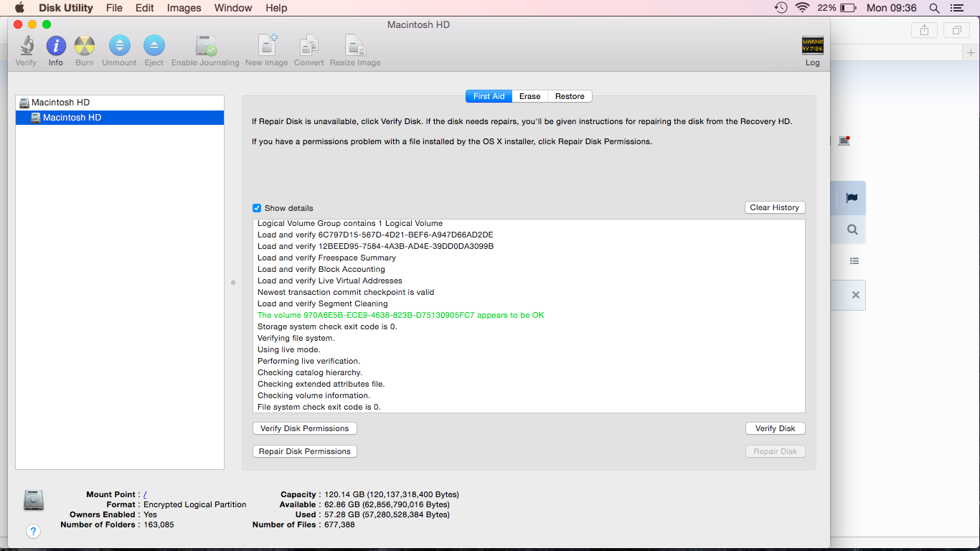Click the Verify microscope toolbar icon

click(x=27, y=46)
